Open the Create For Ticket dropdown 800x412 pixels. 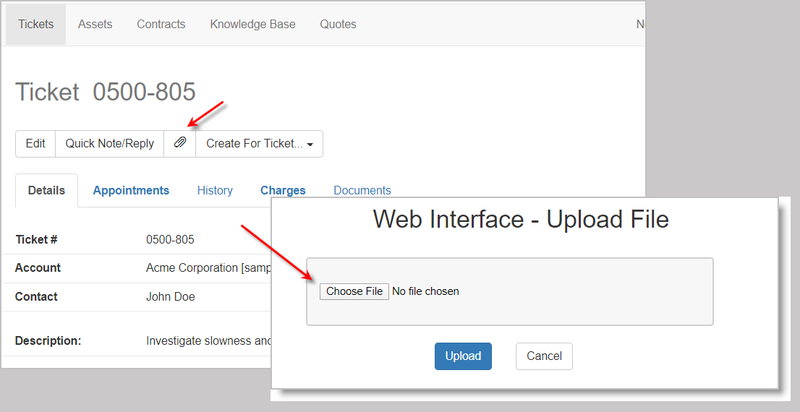[259, 143]
